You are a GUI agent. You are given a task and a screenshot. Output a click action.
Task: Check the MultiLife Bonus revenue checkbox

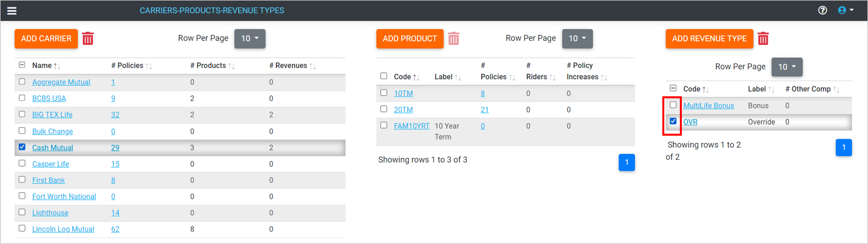[x=673, y=105]
